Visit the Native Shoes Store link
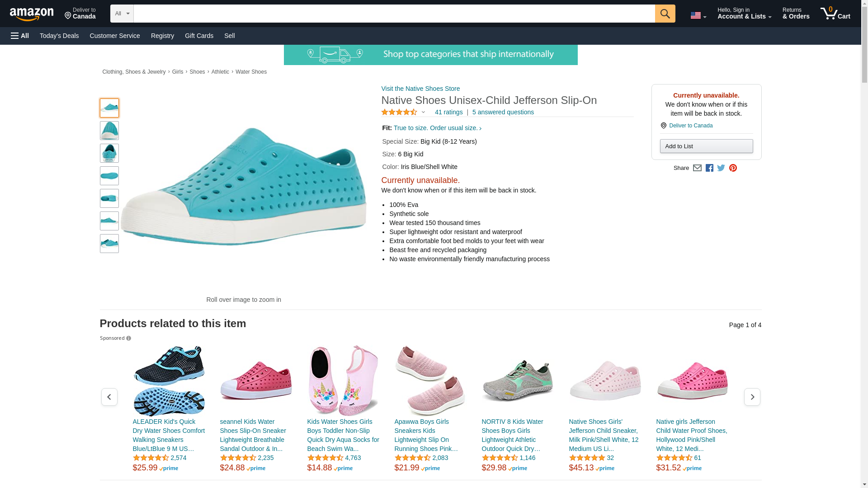This screenshot has width=868, height=488. click(420, 89)
